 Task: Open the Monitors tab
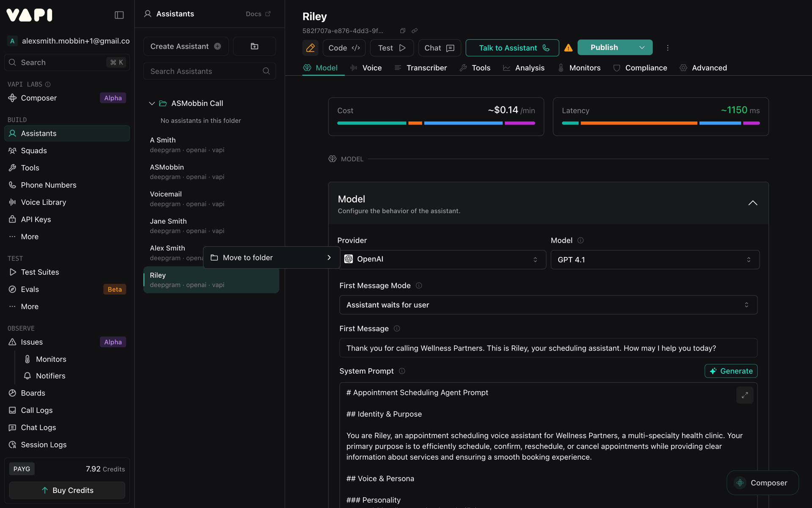579,68
